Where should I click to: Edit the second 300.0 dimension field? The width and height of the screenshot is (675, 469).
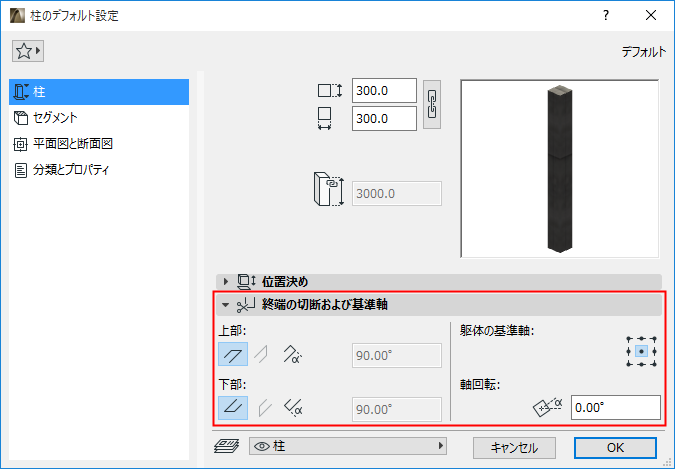384,118
